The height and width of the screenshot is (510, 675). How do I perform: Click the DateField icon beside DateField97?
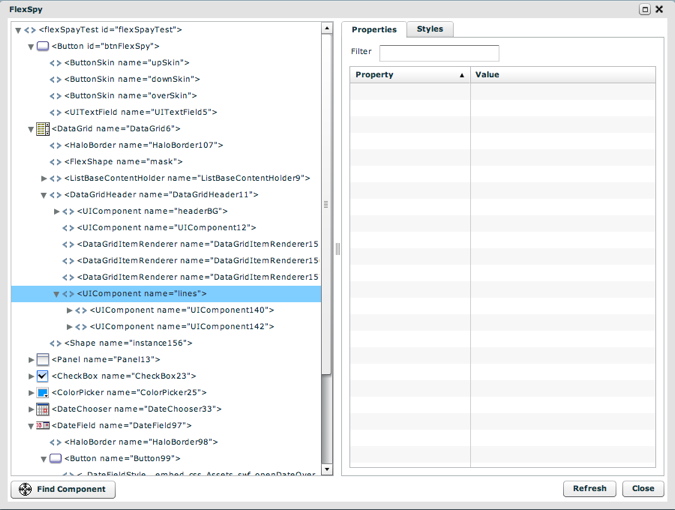[x=43, y=426]
